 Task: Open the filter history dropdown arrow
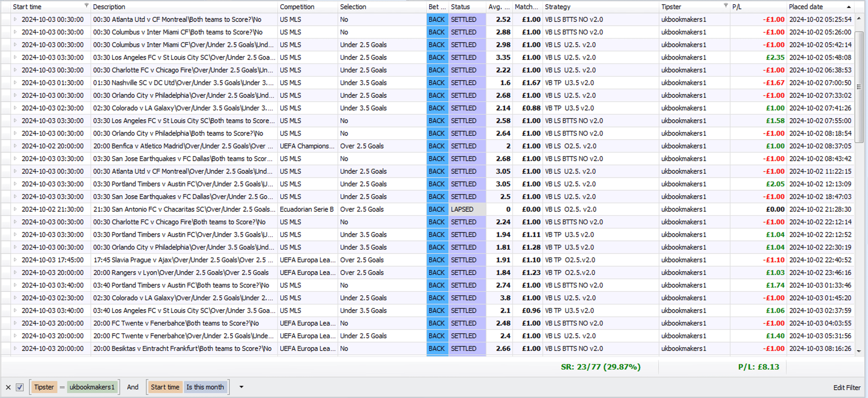click(x=241, y=387)
